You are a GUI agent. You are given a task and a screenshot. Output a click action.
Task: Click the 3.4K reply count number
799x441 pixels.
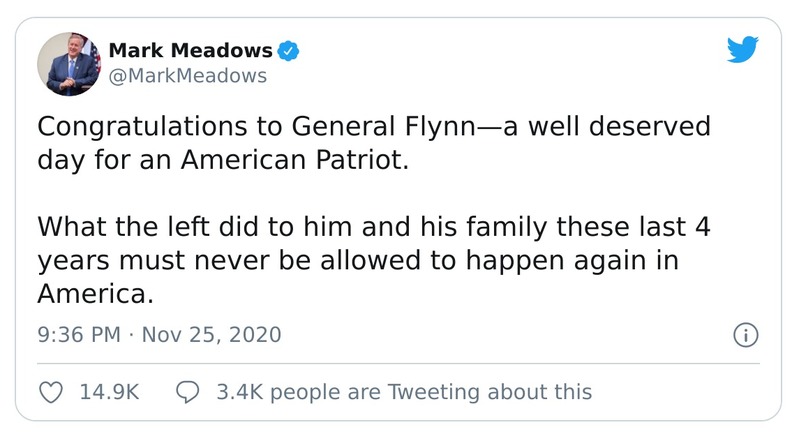pos(239,392)
